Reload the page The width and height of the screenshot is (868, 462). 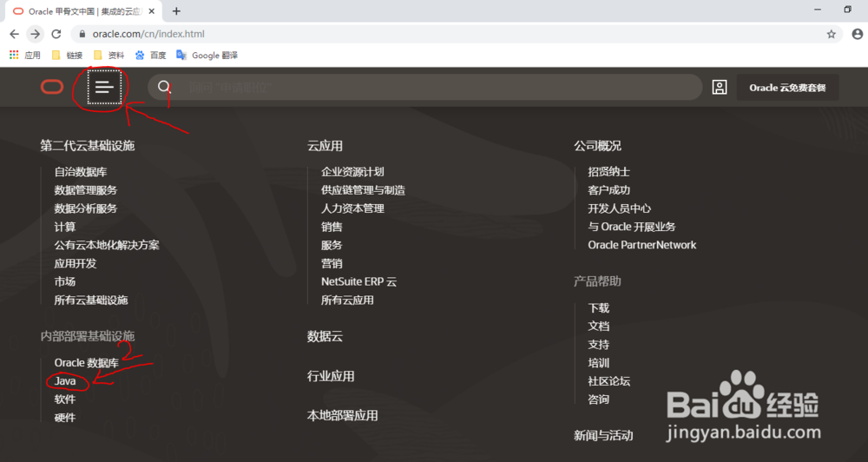coord(56,34)
